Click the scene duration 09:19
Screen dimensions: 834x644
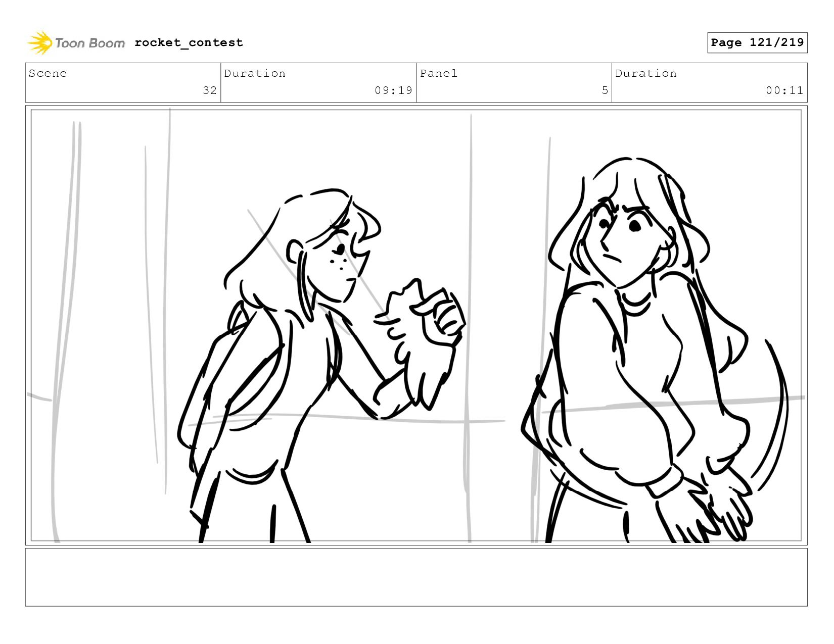coord(393,90)
